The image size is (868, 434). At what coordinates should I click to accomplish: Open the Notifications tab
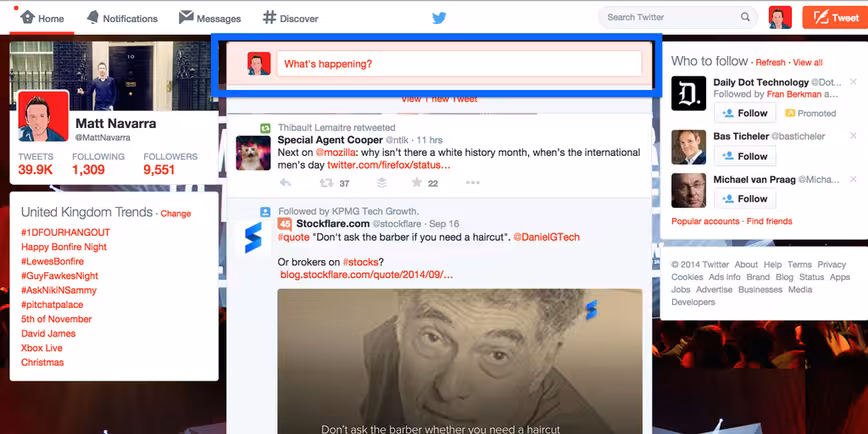[122, 18]
